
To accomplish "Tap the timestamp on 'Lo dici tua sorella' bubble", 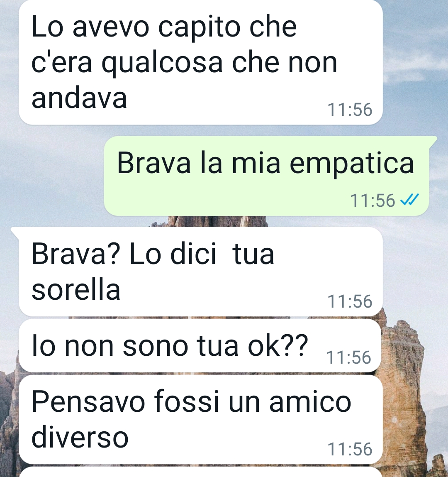I will (x=350, y=301).
